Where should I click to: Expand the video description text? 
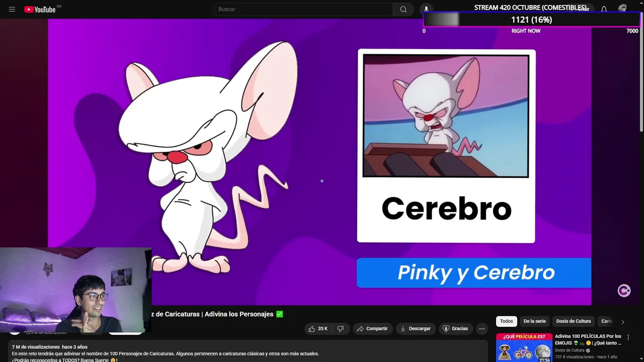pyautogui.click(x=249, y=351)
